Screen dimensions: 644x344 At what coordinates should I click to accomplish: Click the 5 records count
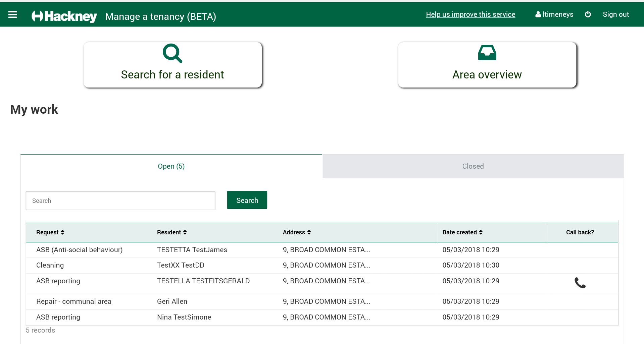pyautogui.click(x=41, y=330)
